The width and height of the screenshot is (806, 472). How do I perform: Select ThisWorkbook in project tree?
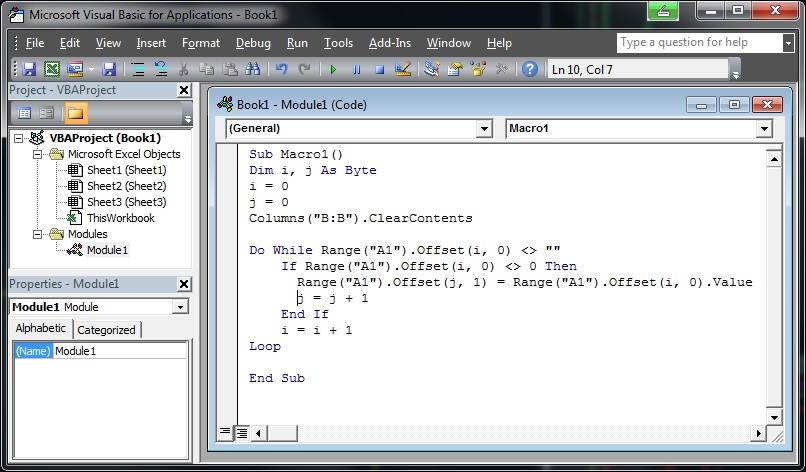121,218
